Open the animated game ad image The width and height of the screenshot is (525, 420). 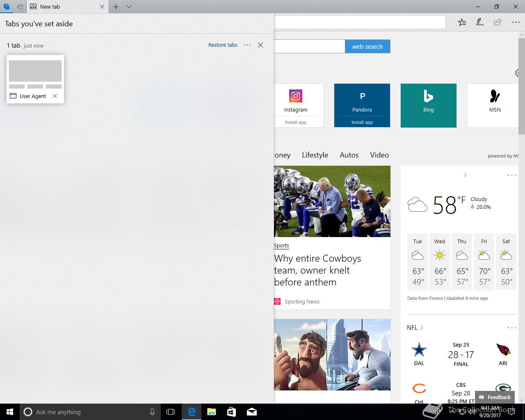tap(332, 355)
